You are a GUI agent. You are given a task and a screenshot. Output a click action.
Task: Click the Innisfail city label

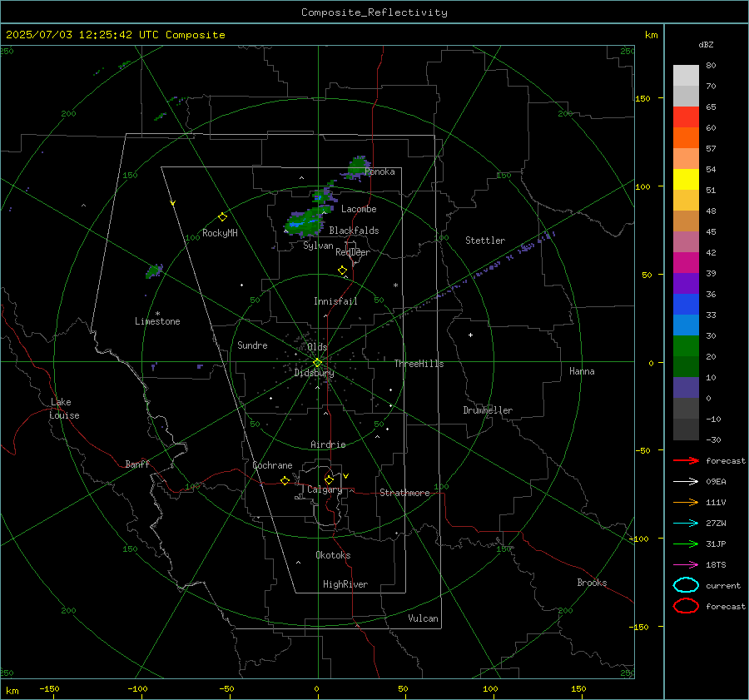point(335,301)
